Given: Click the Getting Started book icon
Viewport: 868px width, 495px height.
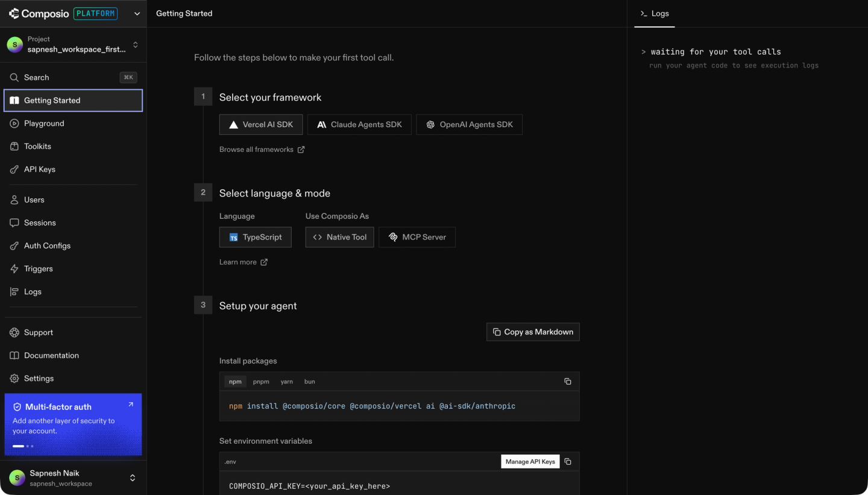Looking at the screenshot, I should click(x=14, y=100).
